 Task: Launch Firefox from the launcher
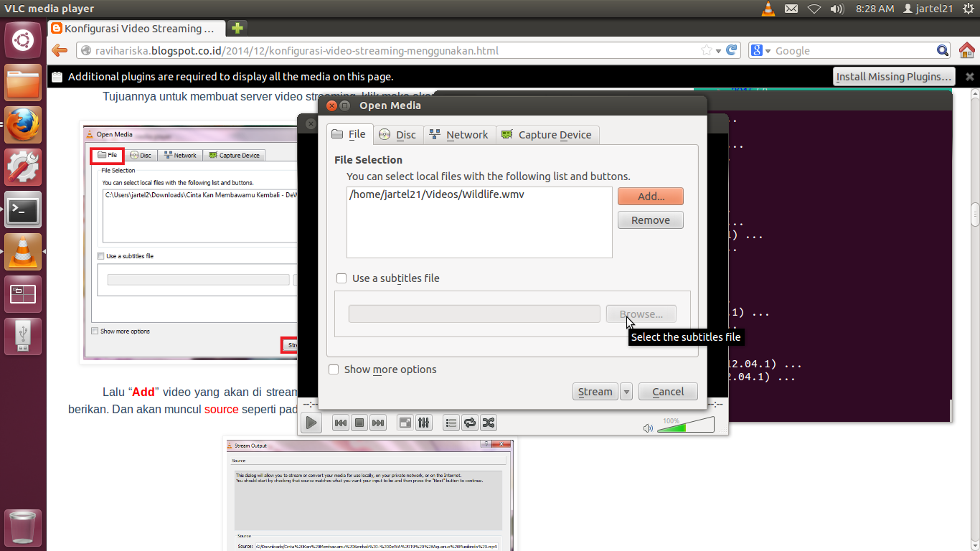(23, 126)
